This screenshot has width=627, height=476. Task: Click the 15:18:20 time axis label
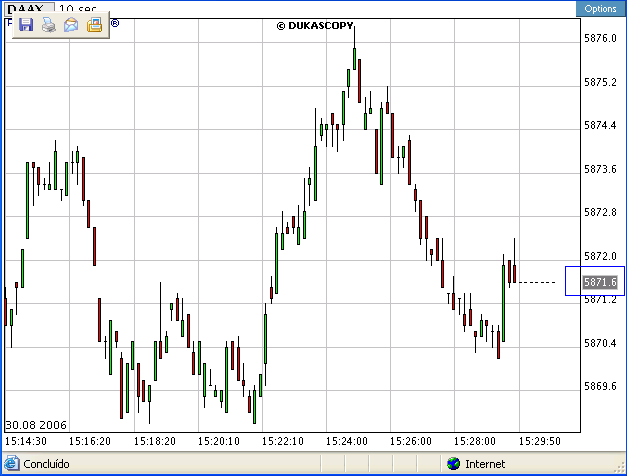click(x=155, y=441)
